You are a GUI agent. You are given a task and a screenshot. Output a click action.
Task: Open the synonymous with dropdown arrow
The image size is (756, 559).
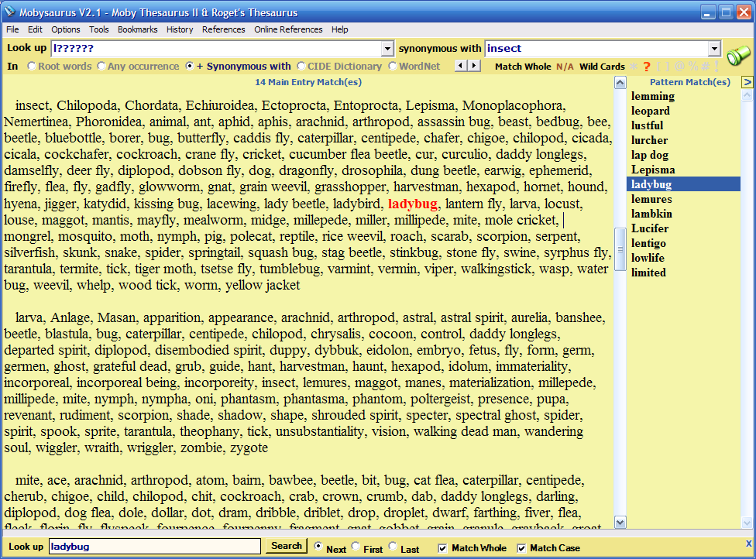pyautogui.click(x=714, y=48)
